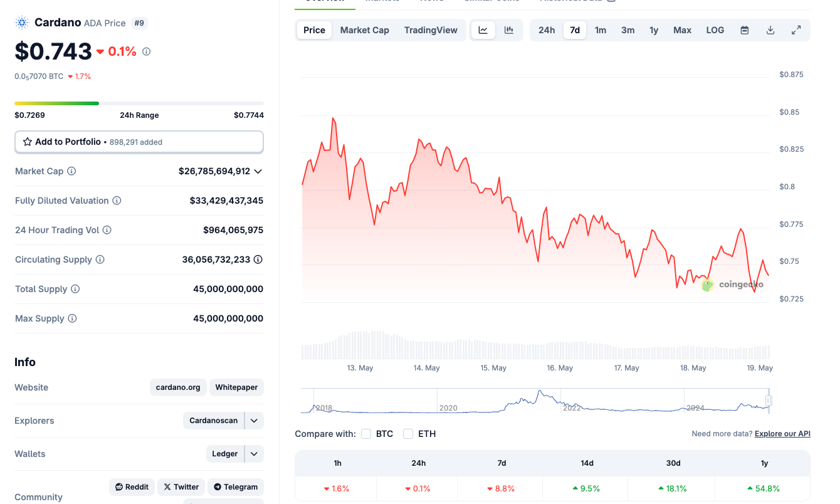Enable the BTC comparison checkbox
The image size is (840, 504).
pos(366,434)
